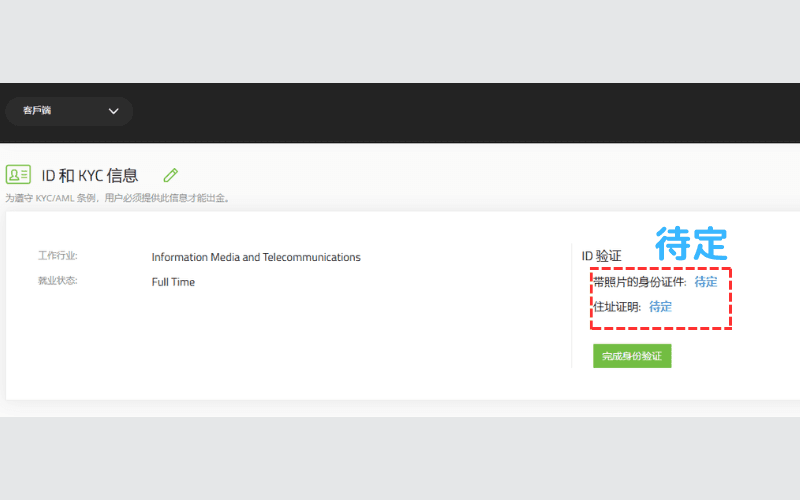The width and height of the screenshot is (800, 500).
Task: Click the 住址证明 label
Action: pos(617,307)
